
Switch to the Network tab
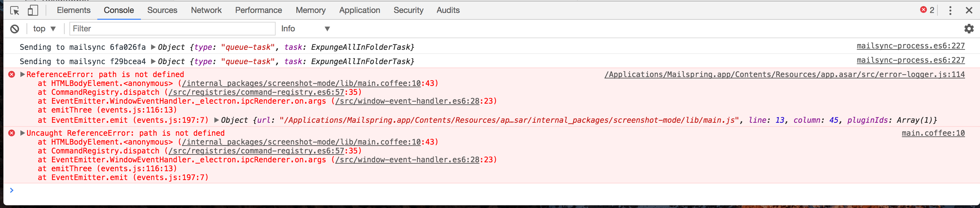click(x=206, y=10)
